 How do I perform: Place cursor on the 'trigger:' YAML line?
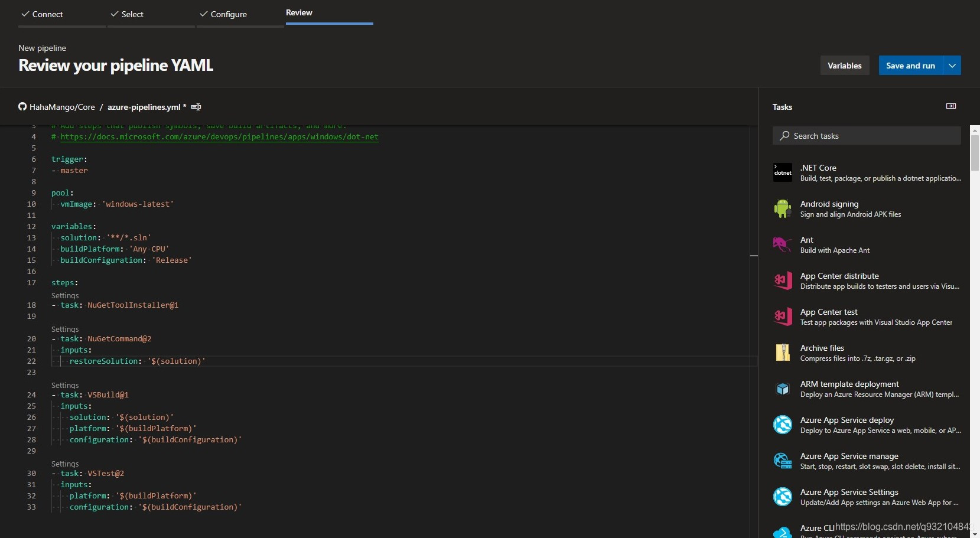click(x=69, y=159)
